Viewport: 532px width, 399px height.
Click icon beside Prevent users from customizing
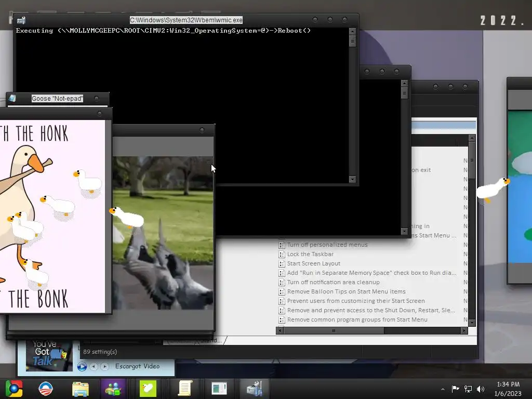282,301
